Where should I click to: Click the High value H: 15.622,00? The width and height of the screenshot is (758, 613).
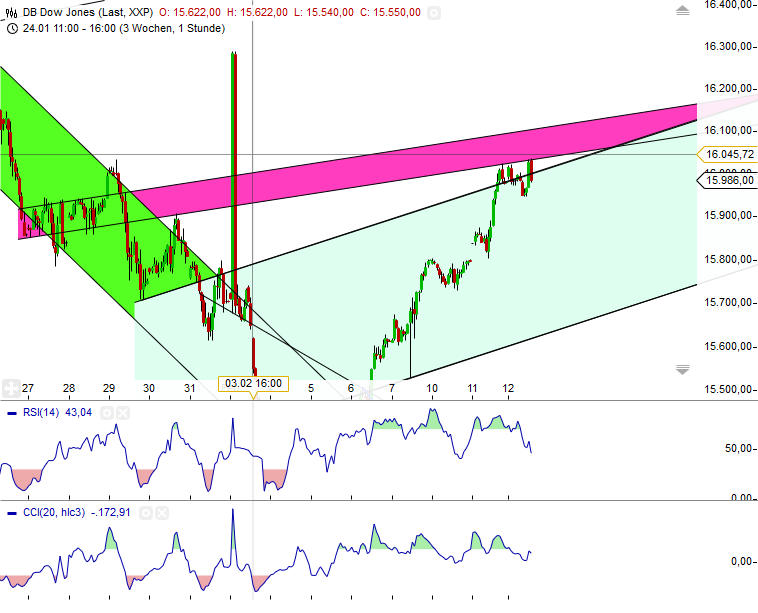tap(257, 13)
